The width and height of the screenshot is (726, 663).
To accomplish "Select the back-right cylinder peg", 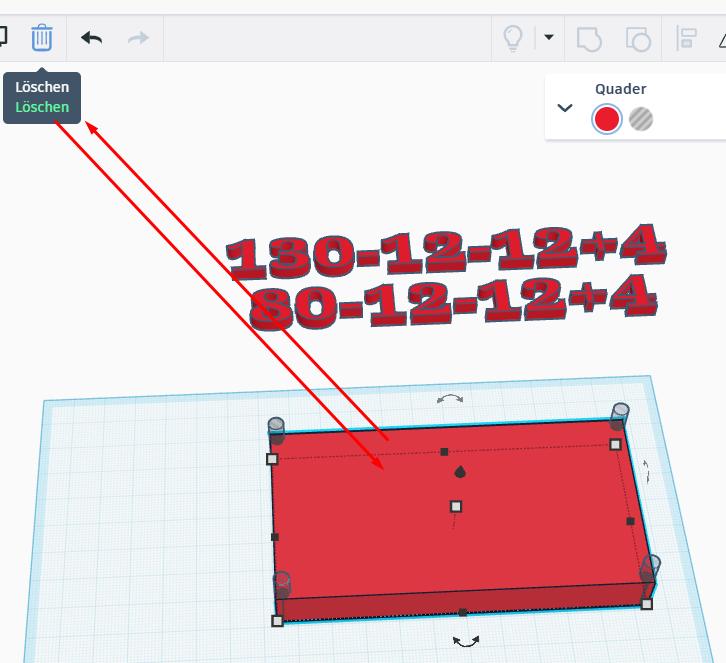I will pyautogui.click(x=620, y=416).
